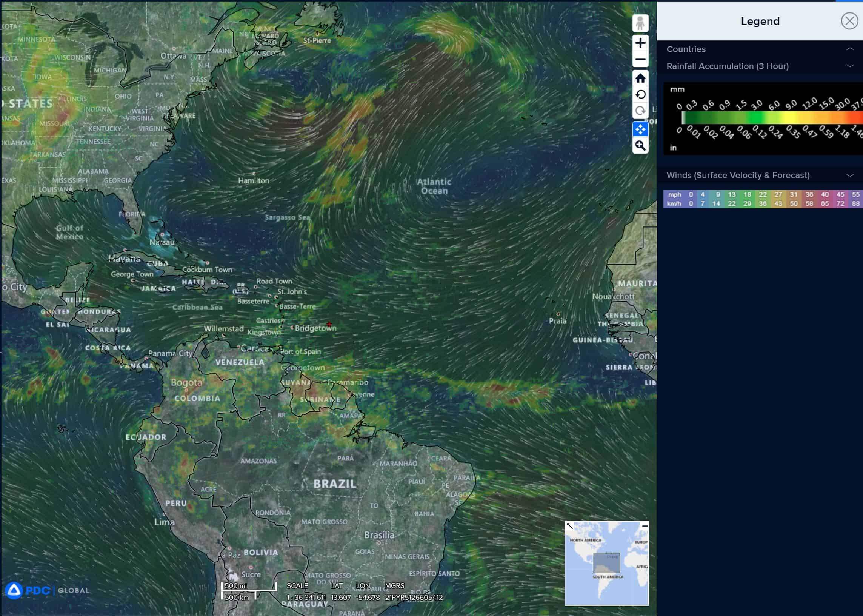Pop out the overview map with arrow
The height and width of the screenshot is (616, 863).
(569, 526)
